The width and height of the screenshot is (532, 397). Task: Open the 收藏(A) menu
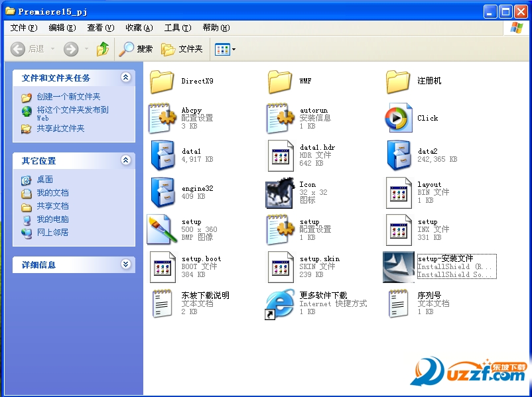pyautogui.click(x=139, y=28)
